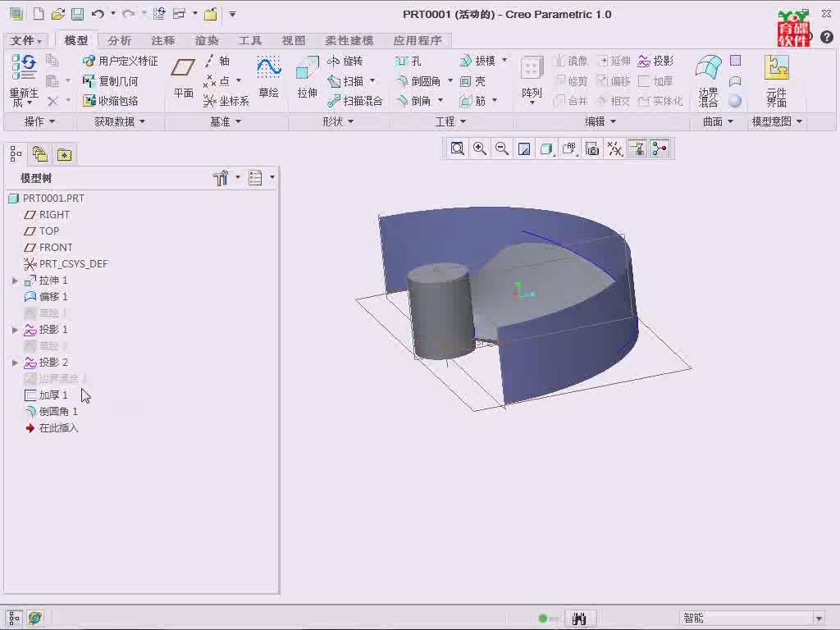
Task: Select the Boundary Blend (边界混合) tool
Action: click(708, 80)
